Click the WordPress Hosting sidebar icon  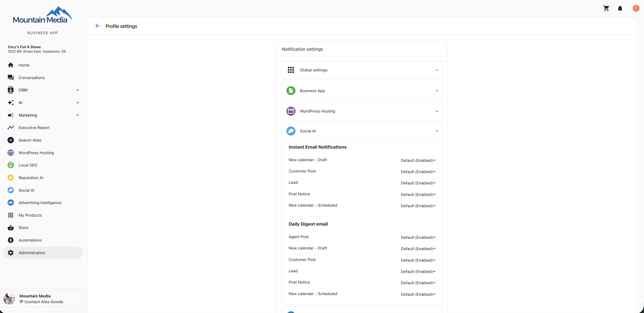pyautogui.click(x=10, y=153)
